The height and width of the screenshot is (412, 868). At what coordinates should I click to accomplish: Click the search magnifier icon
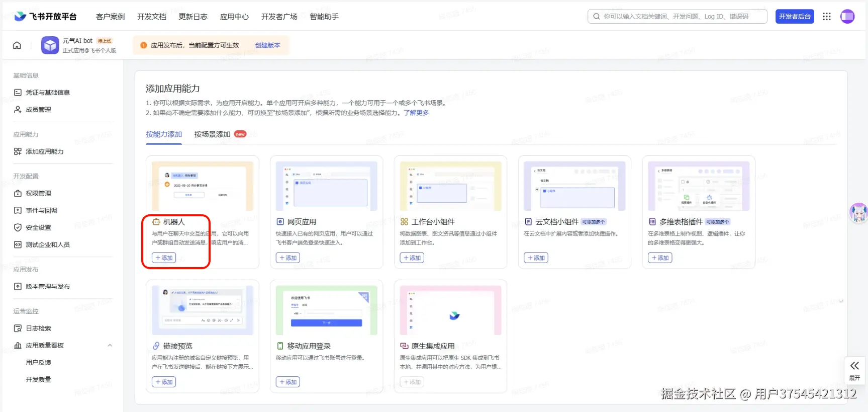596,17
